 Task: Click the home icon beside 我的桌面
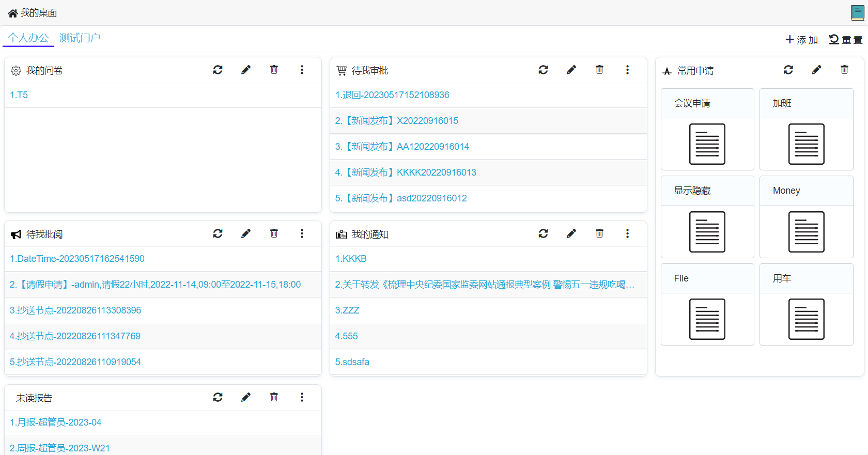point(13,13)
